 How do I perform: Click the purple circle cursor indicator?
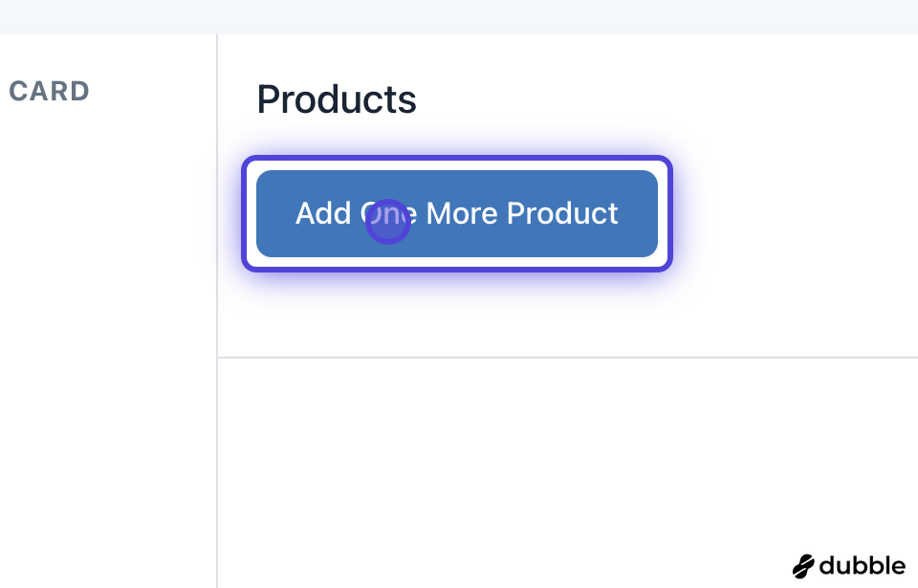click(388, 221)
